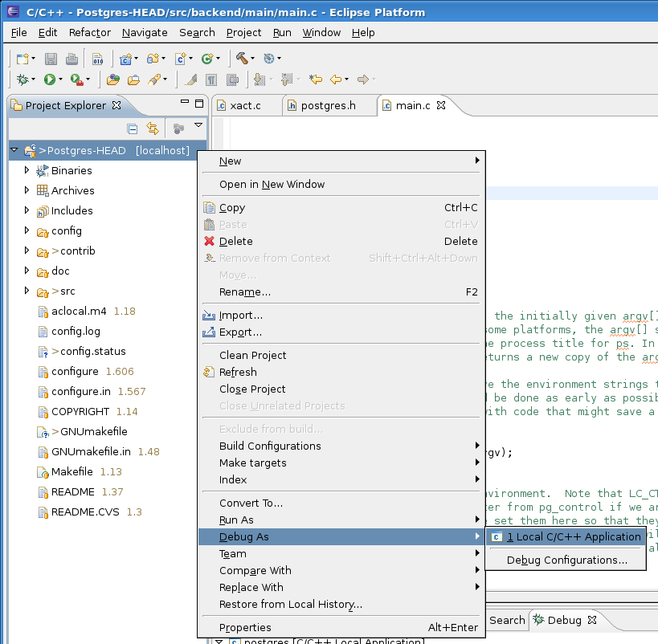Expand the Includes tree node
This screenshot has width=658, height=644.
point(27,210)
